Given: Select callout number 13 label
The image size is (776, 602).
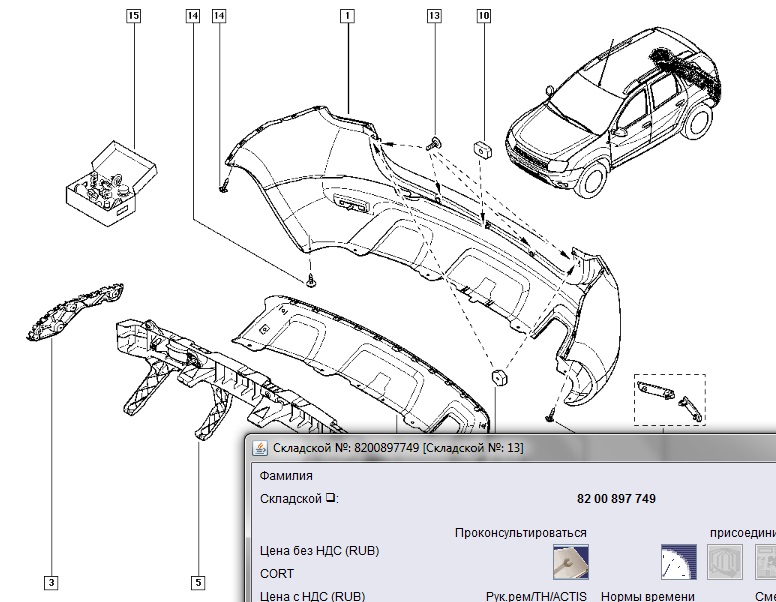Looking at the screenshot, I should pyautogui.click(x=434, y=16).
